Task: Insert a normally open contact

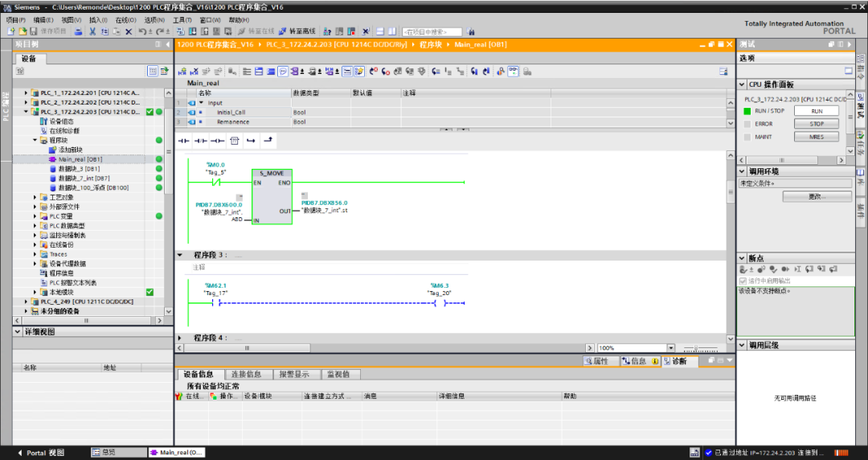Action: click(183, 141)
